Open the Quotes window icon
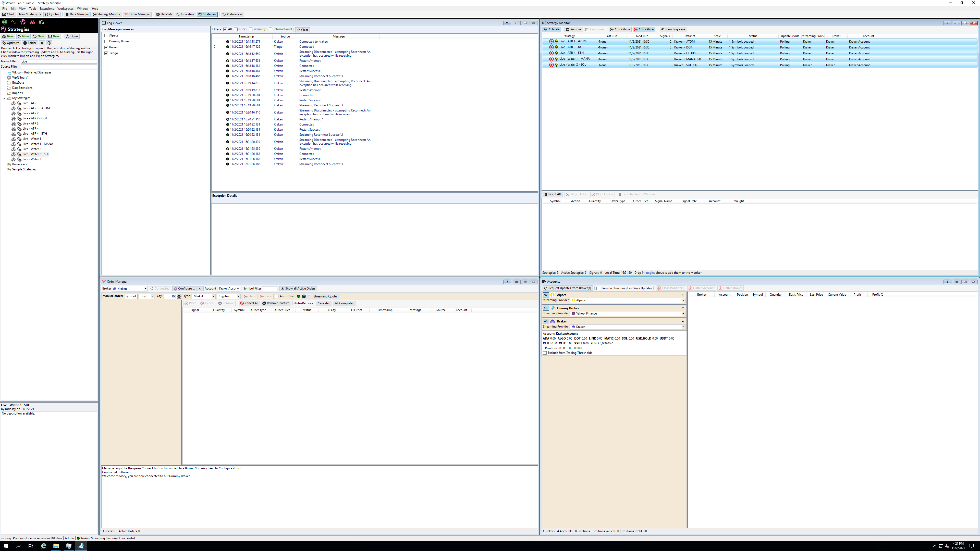980x551 pixels. point(52,14)
